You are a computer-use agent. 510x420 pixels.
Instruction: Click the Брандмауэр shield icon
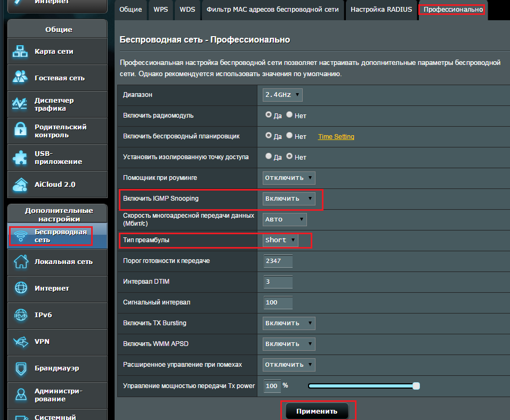pyautogui.click(x=20, y=368)
